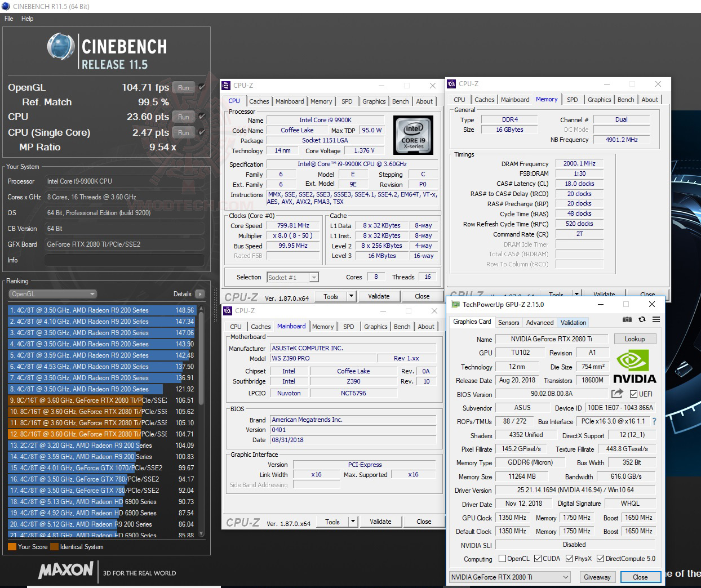Image resolution: width=701 pixels, height=588 pixels.
Task: Open the OpenGL ranking dropdown in CINEBENCH
Action: (x=93, y=293)
